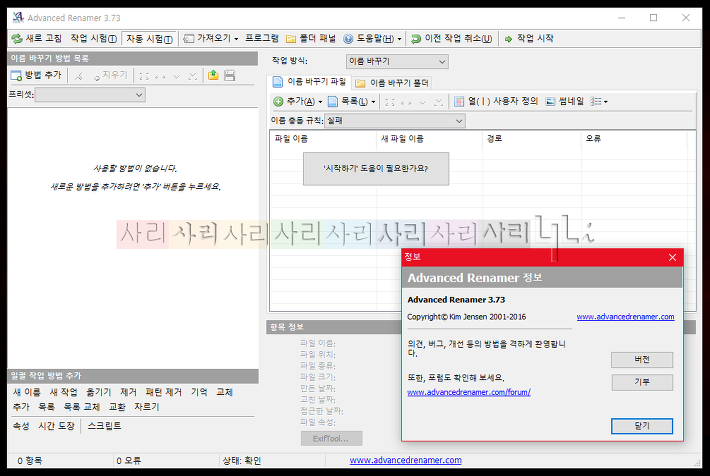Click the 방법 추가 add method button
Viewport: 710px width, 476px height.
(36, 75)
